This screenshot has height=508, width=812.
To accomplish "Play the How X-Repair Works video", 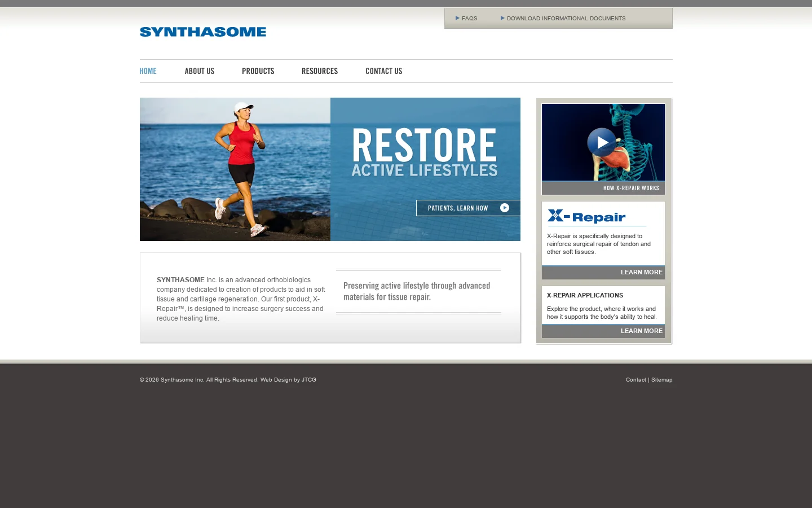I will pos(602,142).
